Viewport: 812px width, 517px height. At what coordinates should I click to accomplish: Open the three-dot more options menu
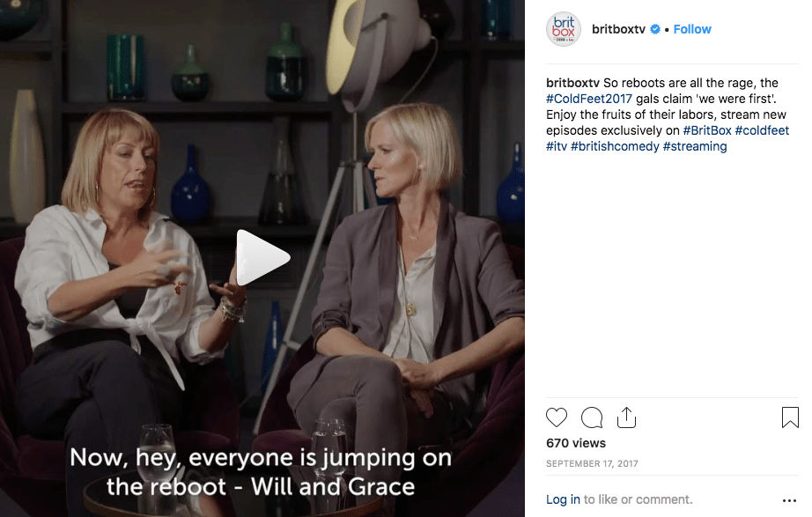tap(790, 500)
